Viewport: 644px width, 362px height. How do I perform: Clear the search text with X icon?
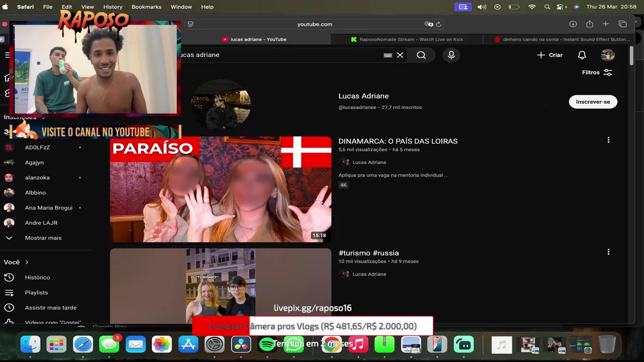(x=400, y=55)
